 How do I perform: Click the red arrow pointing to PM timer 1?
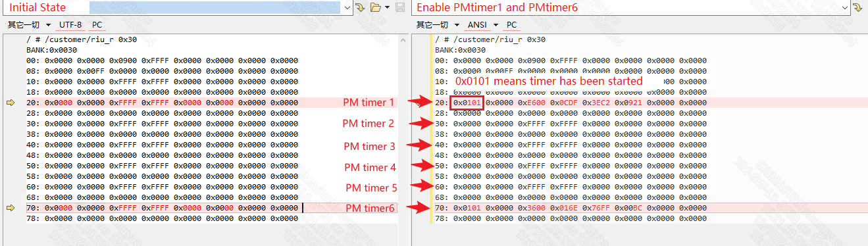(419, 102)
